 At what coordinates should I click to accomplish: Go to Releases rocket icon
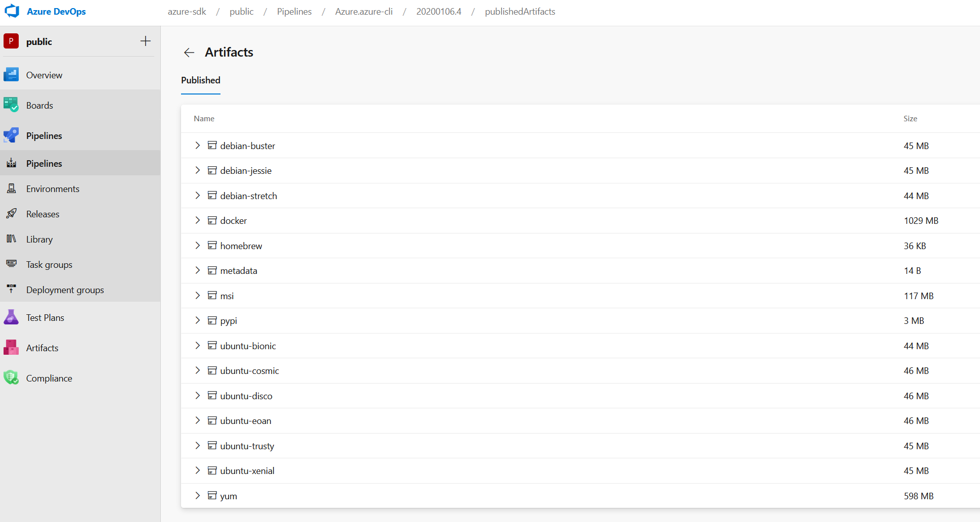click(11, 214)
